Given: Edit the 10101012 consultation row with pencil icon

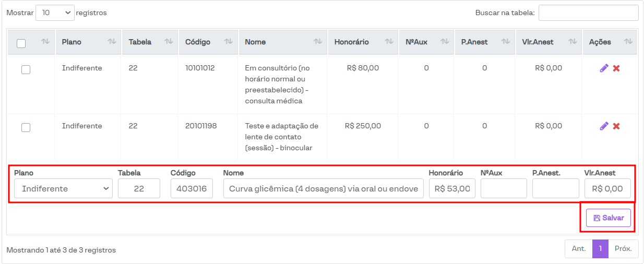Looking at the screenshot, I should 604,68.
